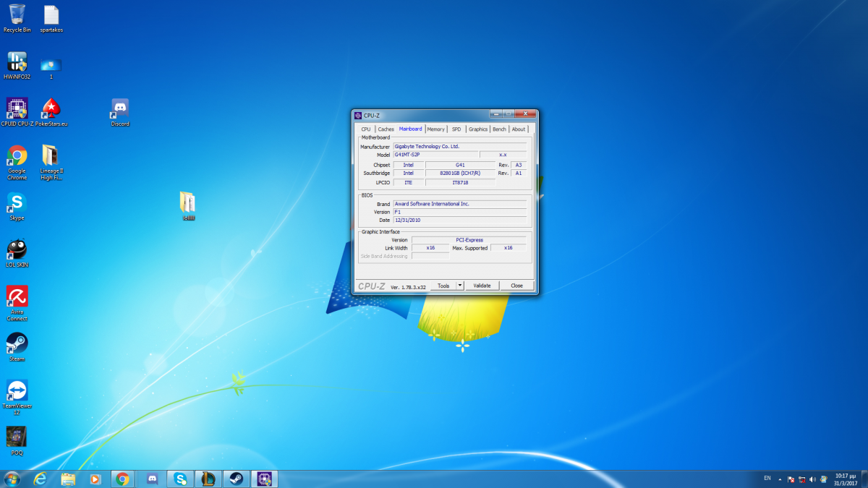The image size is (868, 488).
Task: Launch Internet Explorer from the taskbar
Action: (40, 479)
